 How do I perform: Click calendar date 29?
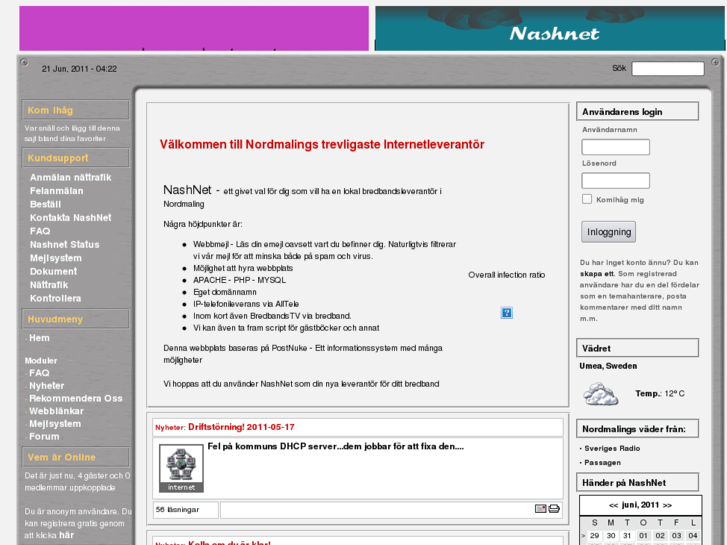pos(594,536)
